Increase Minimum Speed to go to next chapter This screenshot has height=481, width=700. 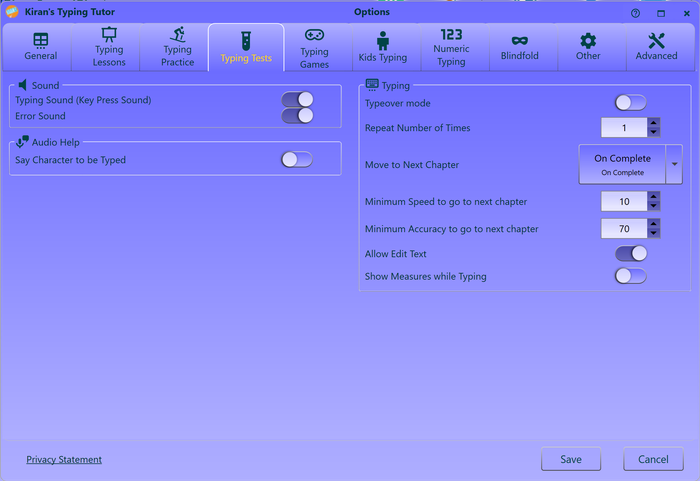tap(654, 197)
